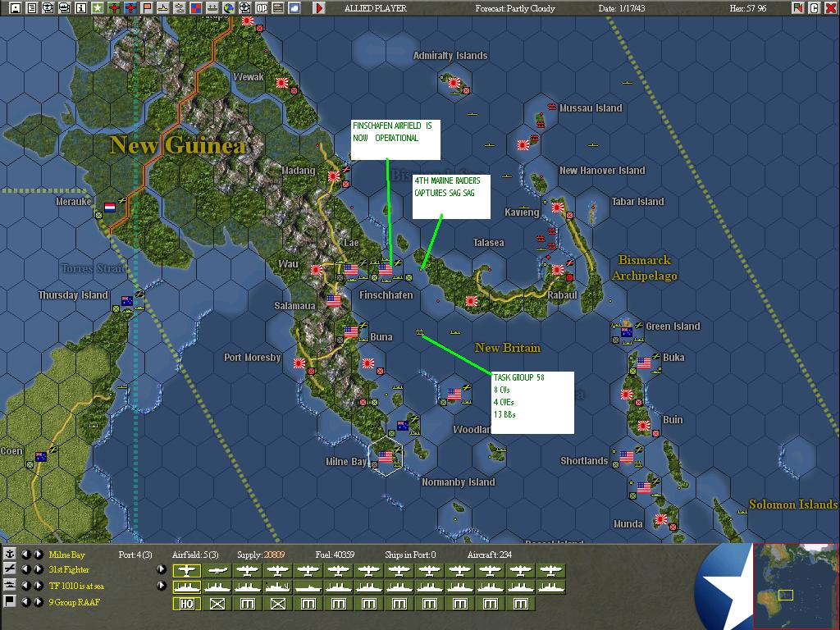The height and width of the screenshot is (630, 840).
Task: Select Japanese flag base at Kavieng
Action: [558, 207]
